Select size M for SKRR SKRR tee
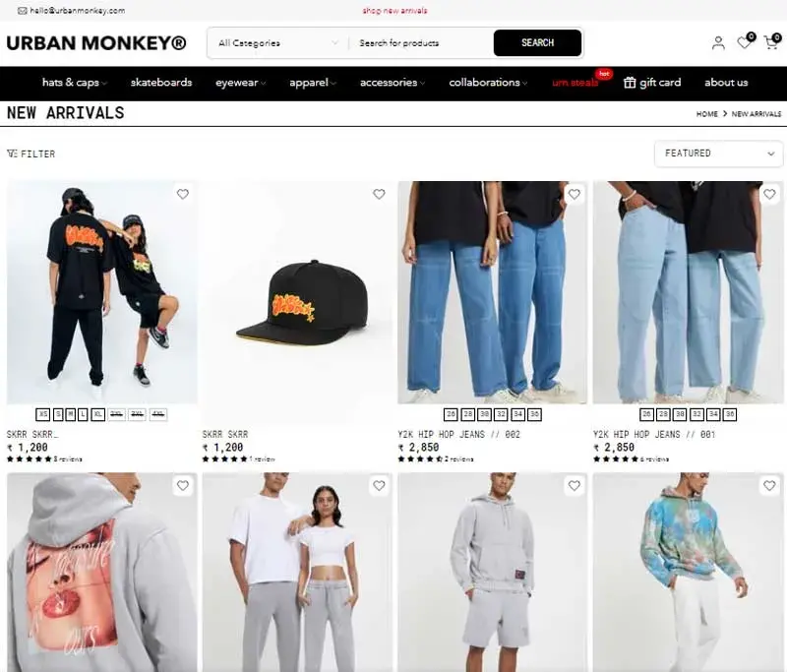Screen dimensions: 787x672 pos(71,414)
